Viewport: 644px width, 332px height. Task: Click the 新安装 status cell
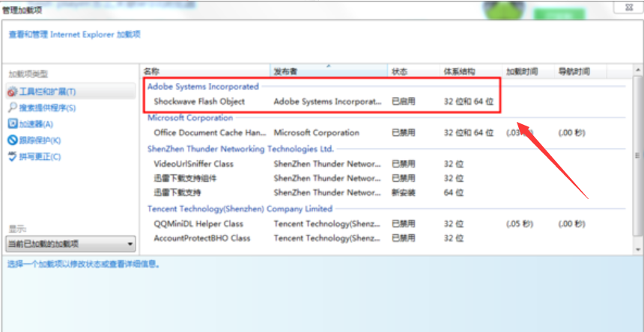click(404, 192)
